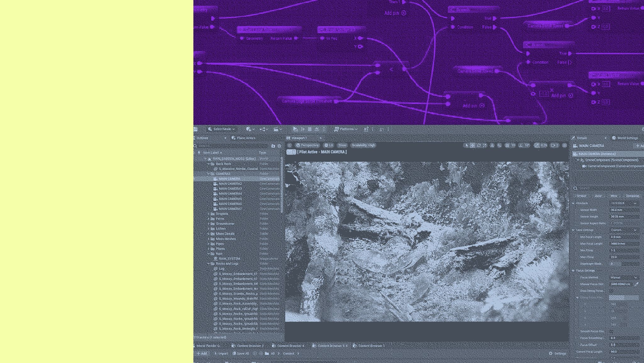Click the Current Focal Length value field

624,352
